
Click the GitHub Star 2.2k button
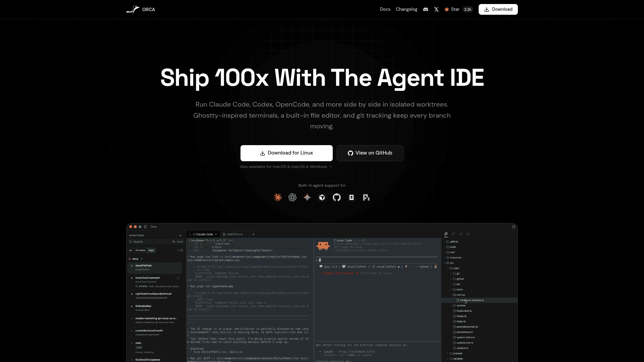point(459,9)
